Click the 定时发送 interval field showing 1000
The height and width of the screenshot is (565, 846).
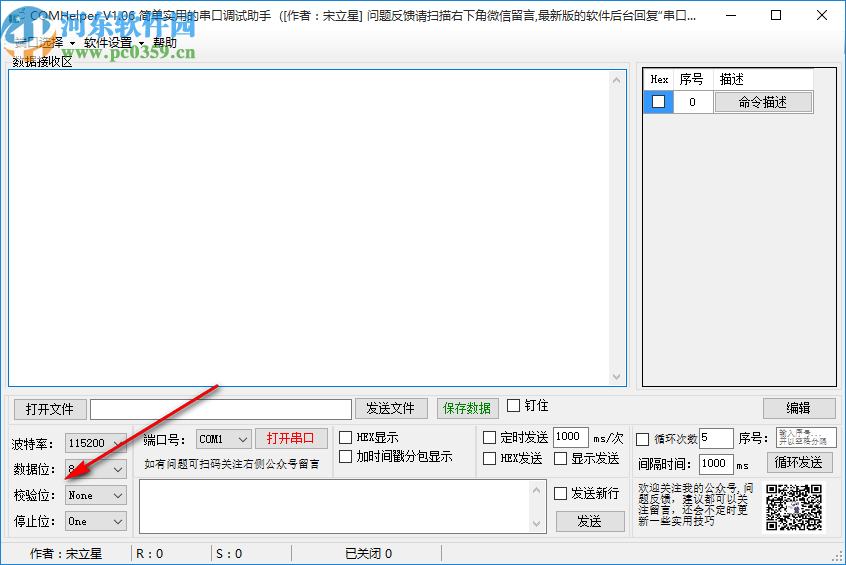coord(570,437)
